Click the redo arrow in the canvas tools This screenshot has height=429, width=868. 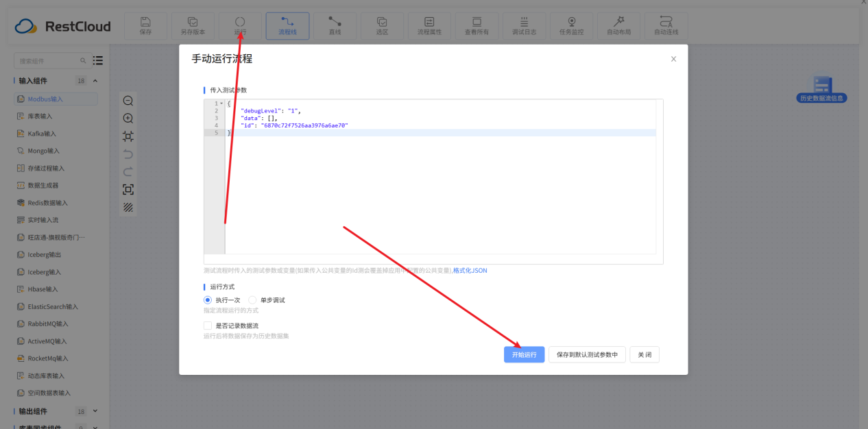pyautogui.click(x=128, y=171)
